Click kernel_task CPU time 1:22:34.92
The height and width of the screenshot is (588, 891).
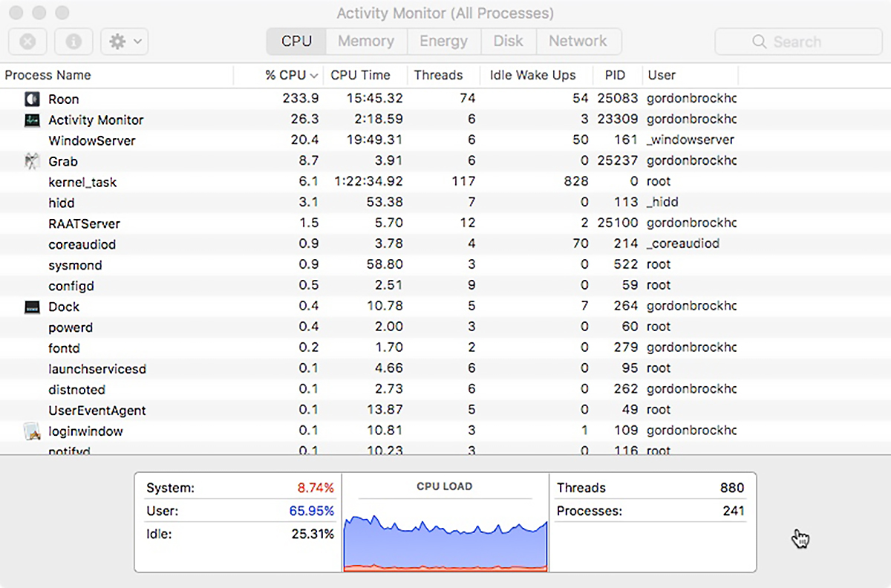click(367, 182)
